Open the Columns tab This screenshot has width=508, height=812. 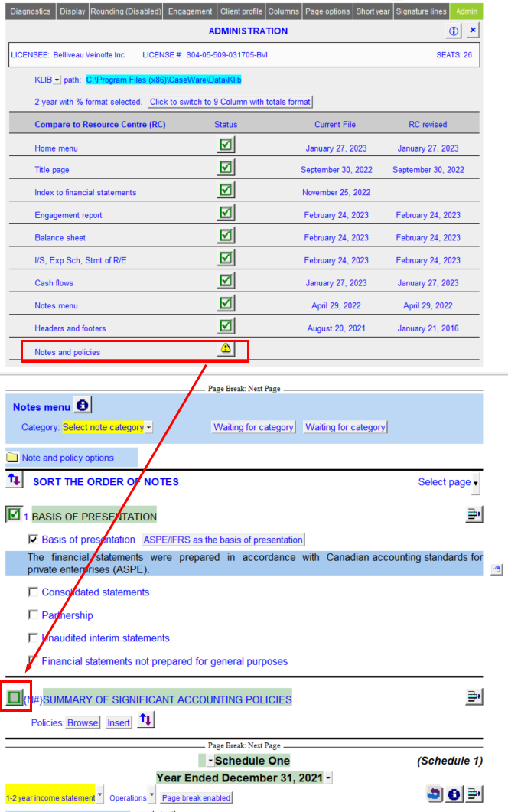pyautogui.click(x=283, y=11)
